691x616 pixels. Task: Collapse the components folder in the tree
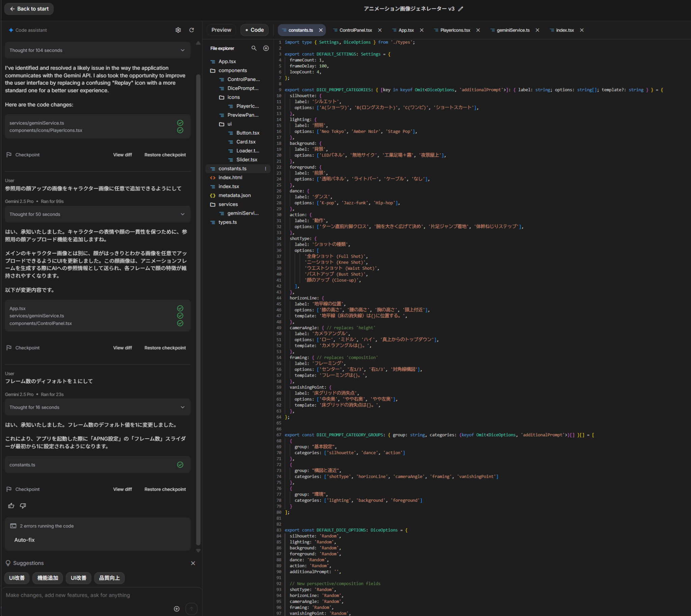tap(232, 70)
